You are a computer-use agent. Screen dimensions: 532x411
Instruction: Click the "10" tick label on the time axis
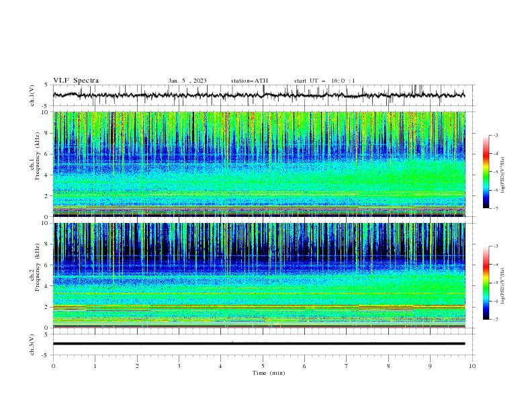point(472,366)
